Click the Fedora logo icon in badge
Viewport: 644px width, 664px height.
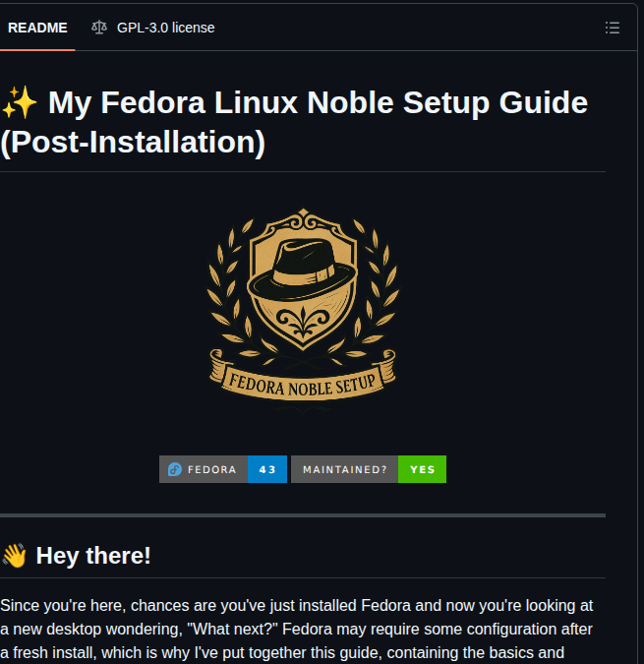tap(175, 469)
